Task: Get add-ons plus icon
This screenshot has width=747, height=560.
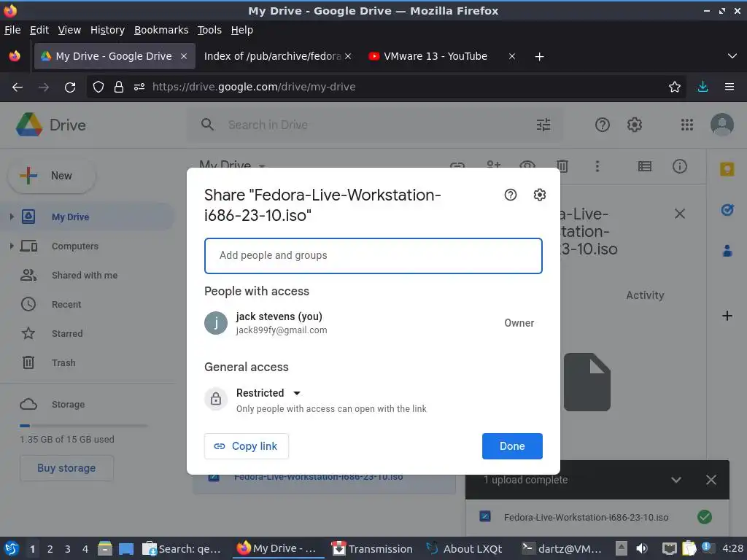Action: 727,315
